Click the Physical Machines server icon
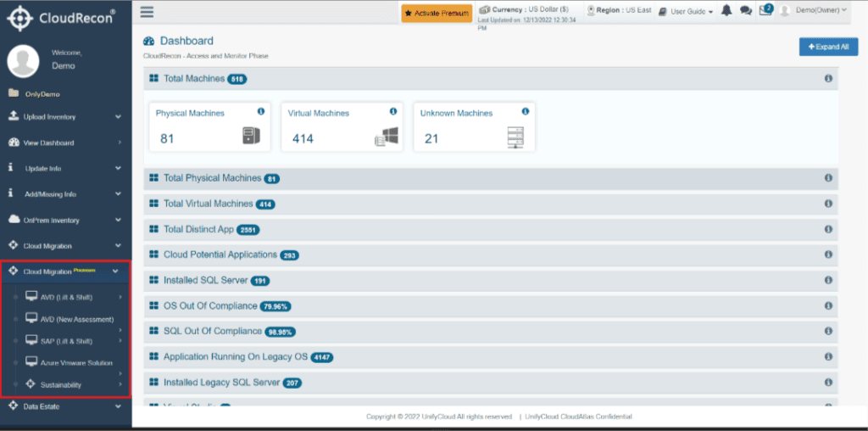Image resolution: width=868 pixels, height=431 pixels. (x=251, y=136)
